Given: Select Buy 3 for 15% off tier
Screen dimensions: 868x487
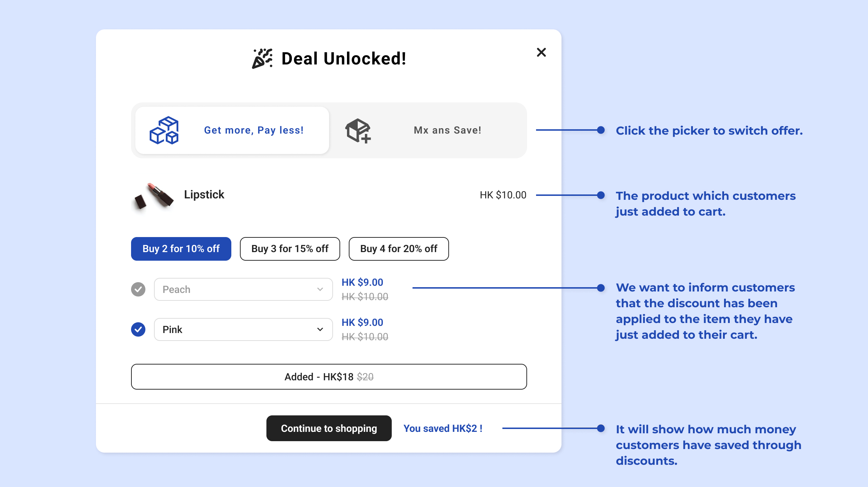Looking at the screenshot, I should 290,249.
